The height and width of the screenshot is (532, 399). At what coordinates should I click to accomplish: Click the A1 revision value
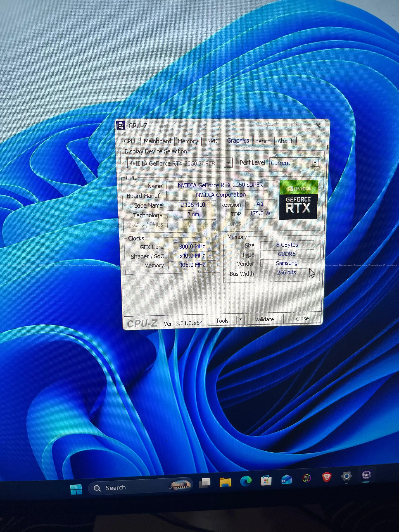pyautogui.click(x=260, y=204)
